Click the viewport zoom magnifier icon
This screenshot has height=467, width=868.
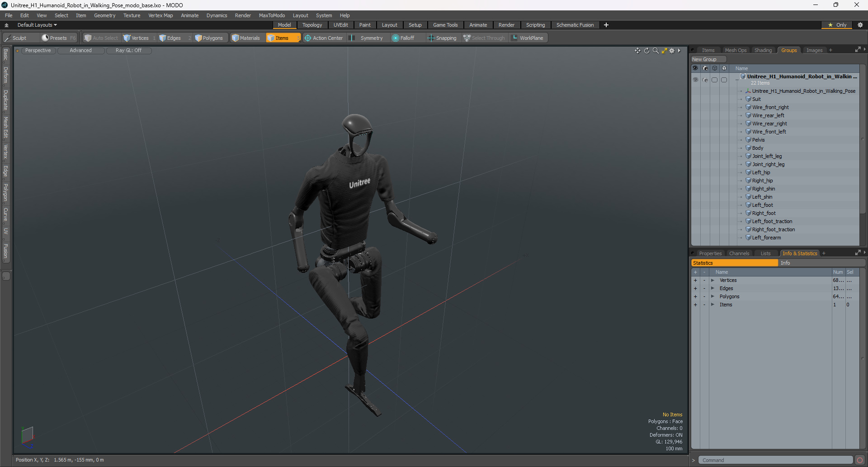(x=656, y=51)
